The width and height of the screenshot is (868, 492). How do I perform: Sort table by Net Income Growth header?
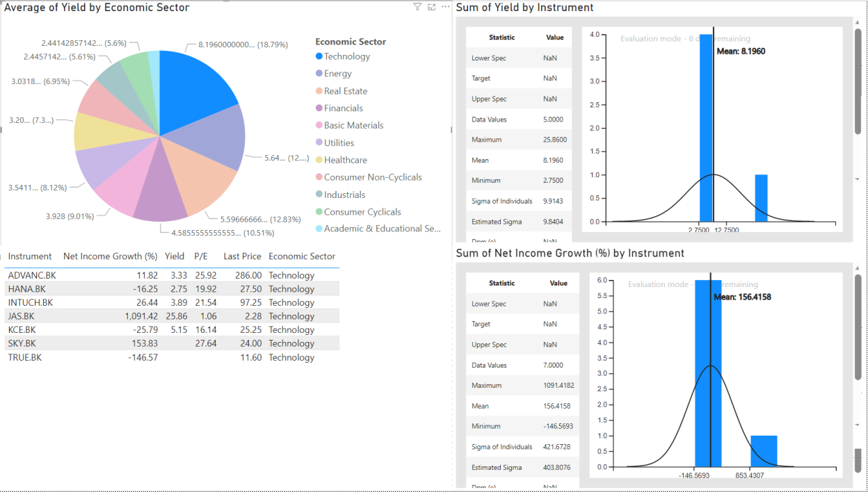tap(110, 256)
